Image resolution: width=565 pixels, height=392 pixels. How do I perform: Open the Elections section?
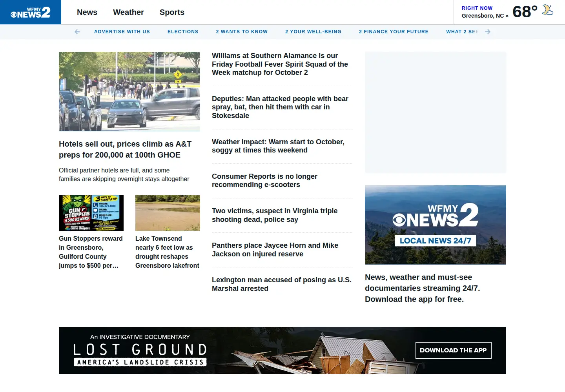[x=183, y=32]
